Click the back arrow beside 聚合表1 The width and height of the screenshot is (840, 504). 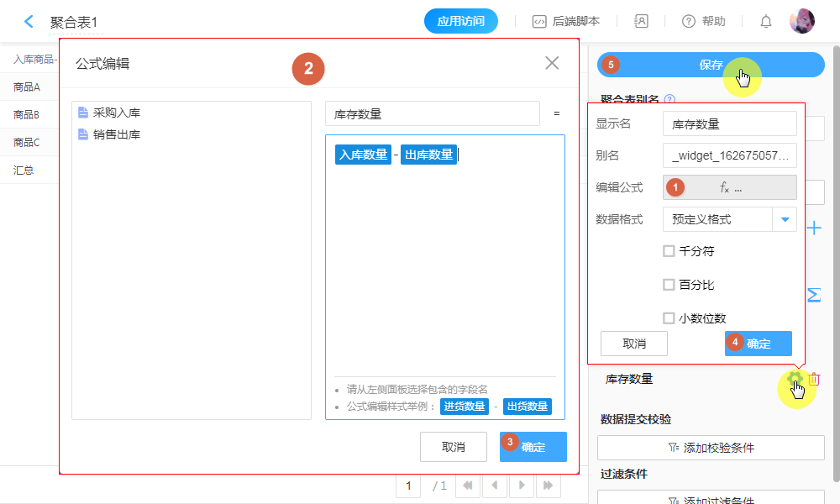coord(29,22)
